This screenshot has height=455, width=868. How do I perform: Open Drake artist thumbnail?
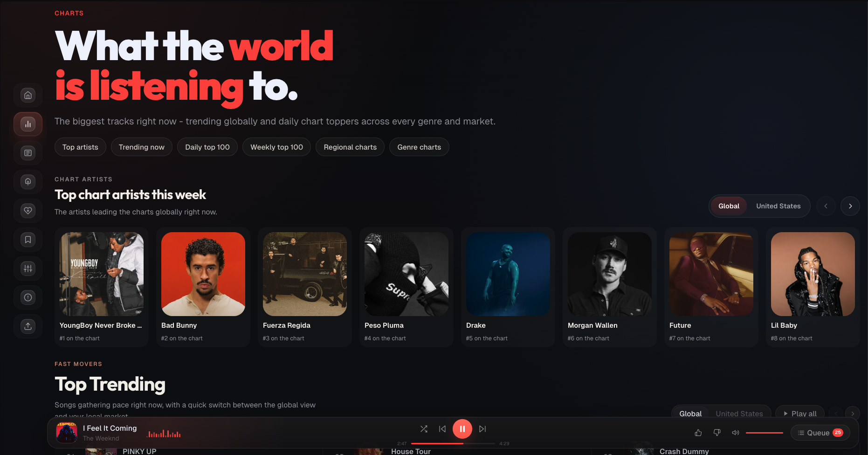[508, 274]
